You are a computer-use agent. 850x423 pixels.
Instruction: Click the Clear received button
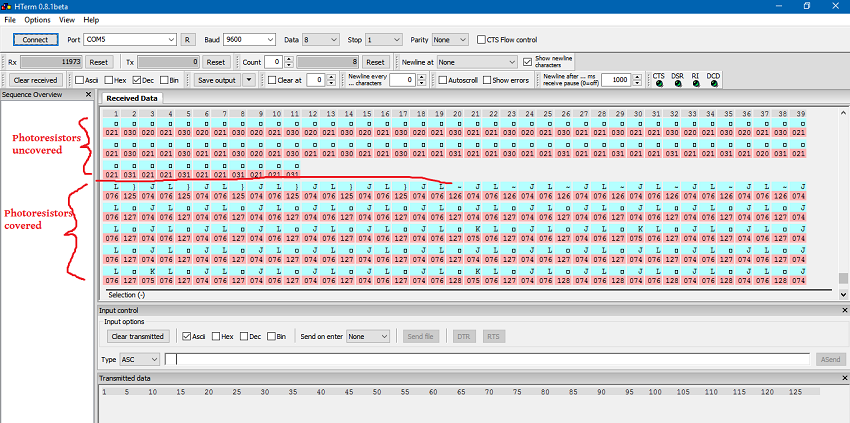coord(35,80)
